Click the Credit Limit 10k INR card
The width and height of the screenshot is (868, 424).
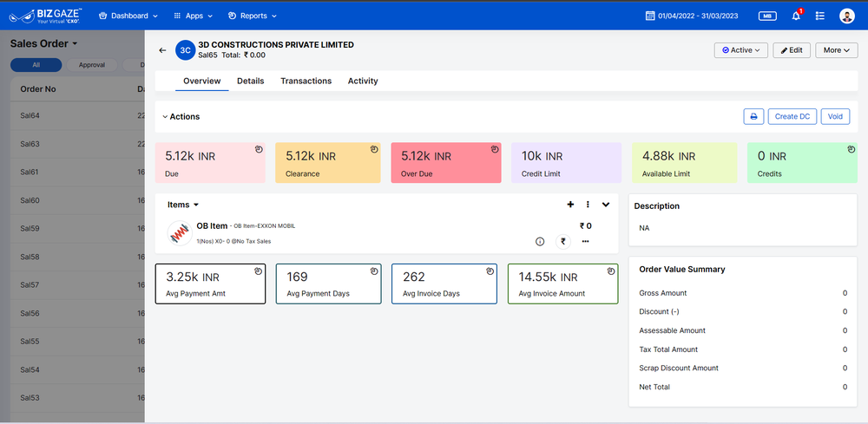566,162
